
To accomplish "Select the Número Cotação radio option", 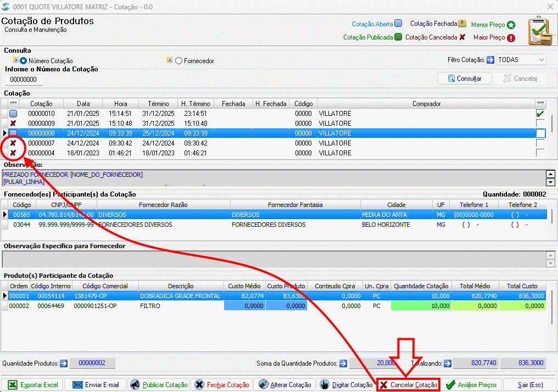I will click(24, 61).
